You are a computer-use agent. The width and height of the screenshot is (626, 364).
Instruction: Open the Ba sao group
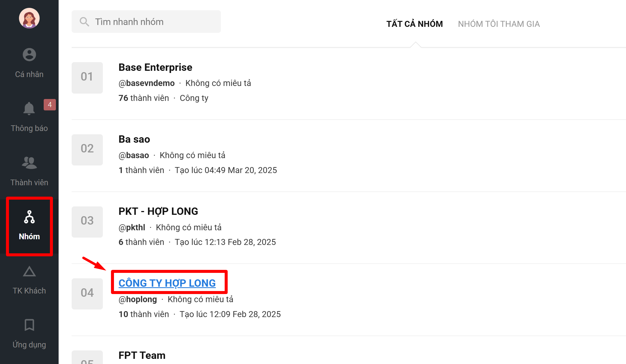[134, 139]
